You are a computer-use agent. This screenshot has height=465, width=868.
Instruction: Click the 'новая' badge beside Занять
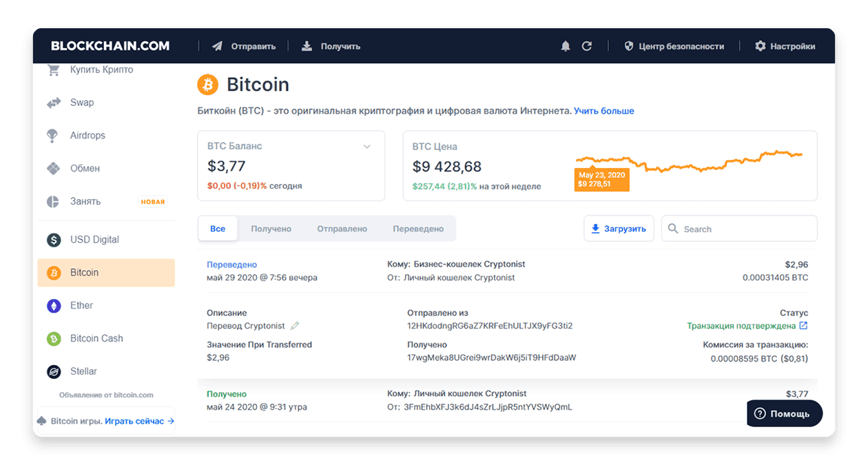[153, 202]
